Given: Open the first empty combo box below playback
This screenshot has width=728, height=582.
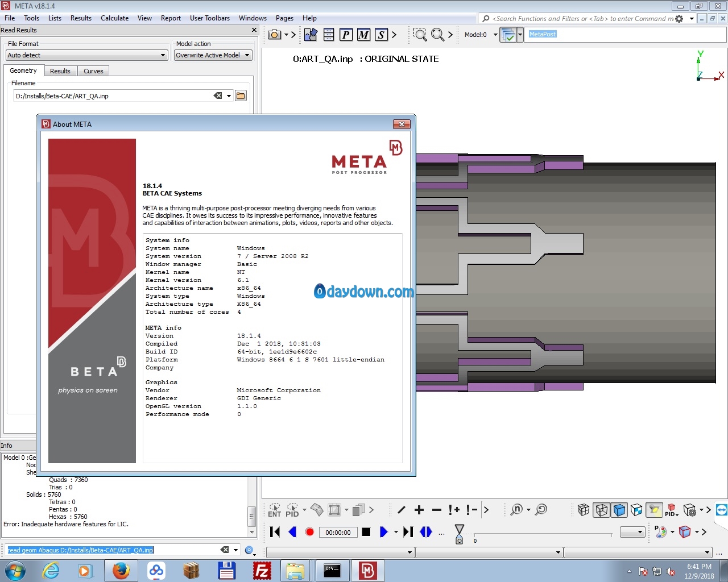Looking at the screenshot, I should [x=340, y=552].
